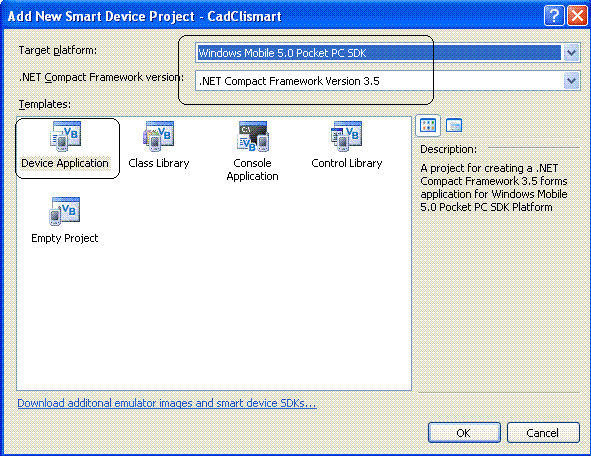Screen dimensions: 591x456
Task: Click the Class Library label text
Action: coord(159,163)
